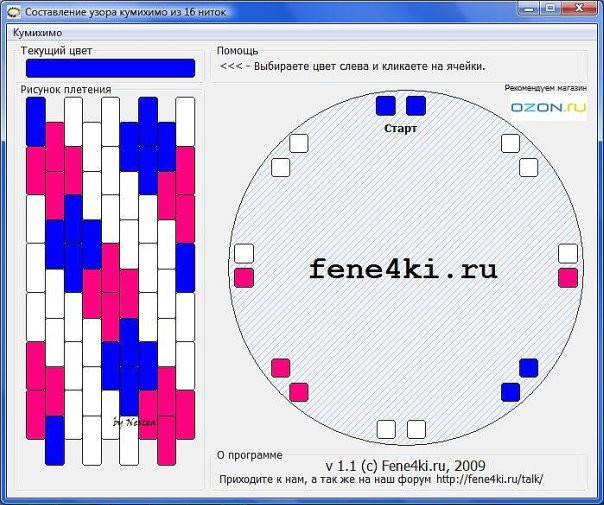This screenshot has width=604, height=505.
Task: Close the kumihimo pattern window
Action: [579, 8]
